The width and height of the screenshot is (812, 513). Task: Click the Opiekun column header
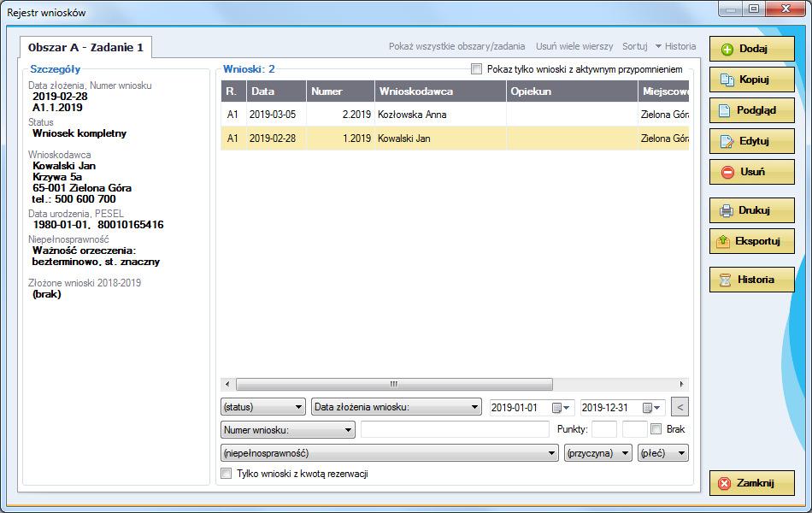click(x=572, y=91)
